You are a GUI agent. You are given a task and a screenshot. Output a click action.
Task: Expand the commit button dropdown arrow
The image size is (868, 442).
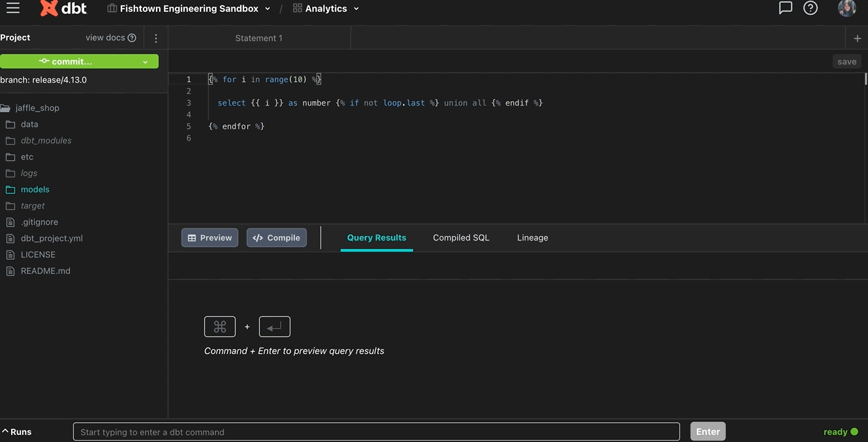pos(145,61)
